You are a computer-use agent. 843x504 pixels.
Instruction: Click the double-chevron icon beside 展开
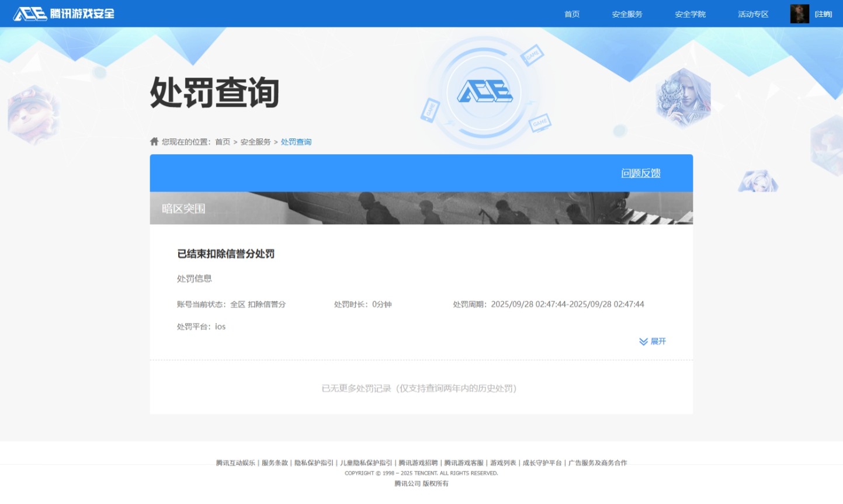pyautogui.click(x=643, y=342)
